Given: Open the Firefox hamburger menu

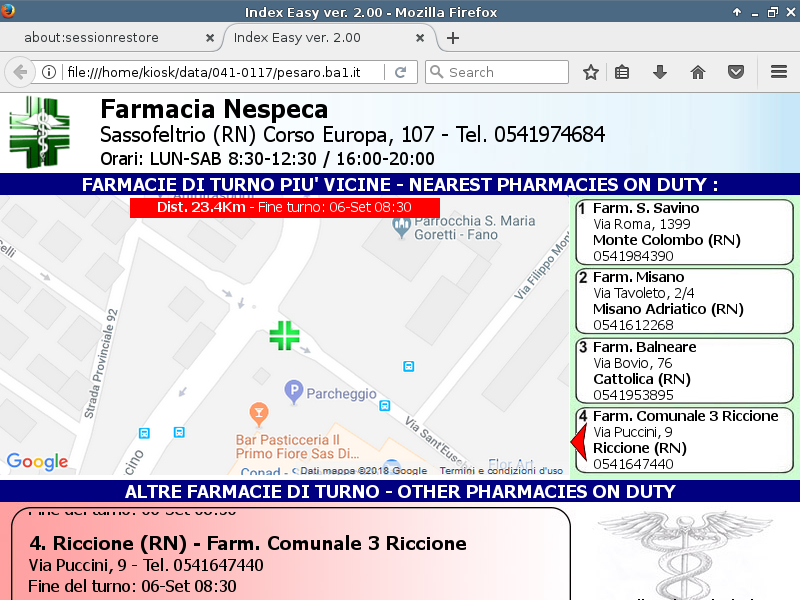Looking at the screenshot, I should (x=779, y=72).
